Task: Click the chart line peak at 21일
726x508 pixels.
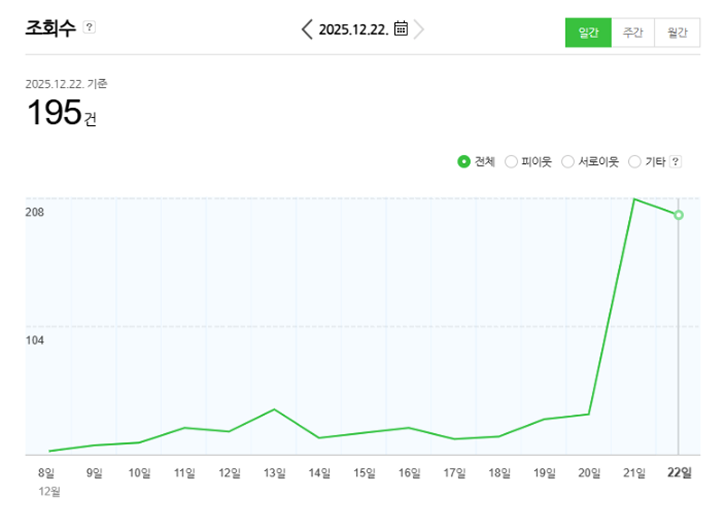Action: point(633,199)
